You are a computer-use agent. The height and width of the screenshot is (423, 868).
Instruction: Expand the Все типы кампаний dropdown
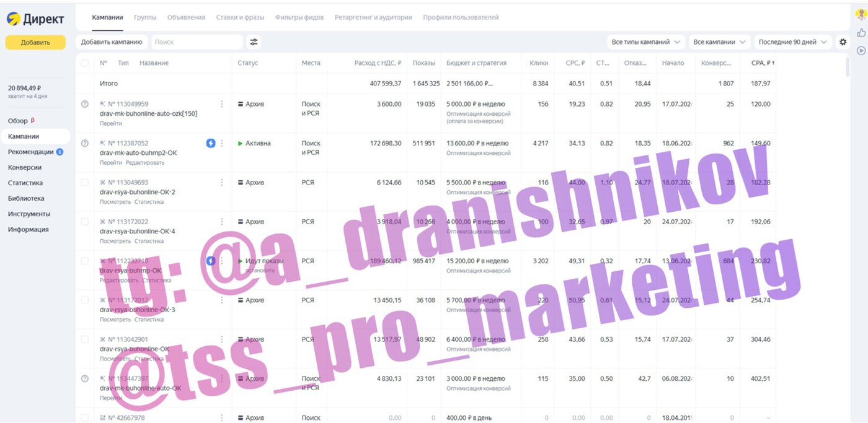click(645, 42)
